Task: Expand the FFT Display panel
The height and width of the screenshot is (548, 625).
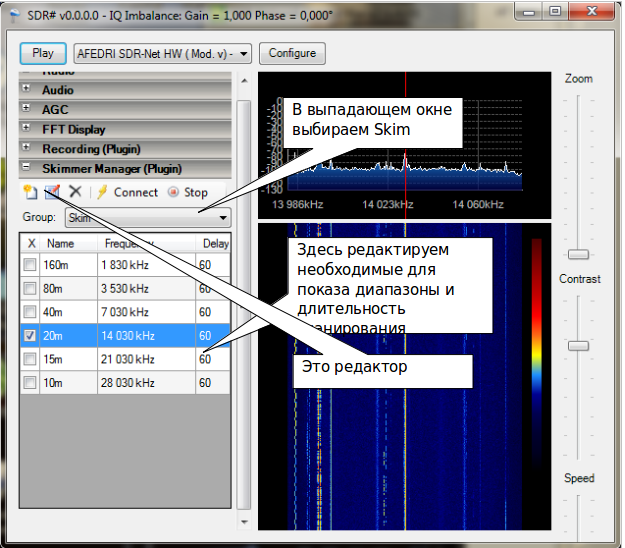Action: point(26,127)
